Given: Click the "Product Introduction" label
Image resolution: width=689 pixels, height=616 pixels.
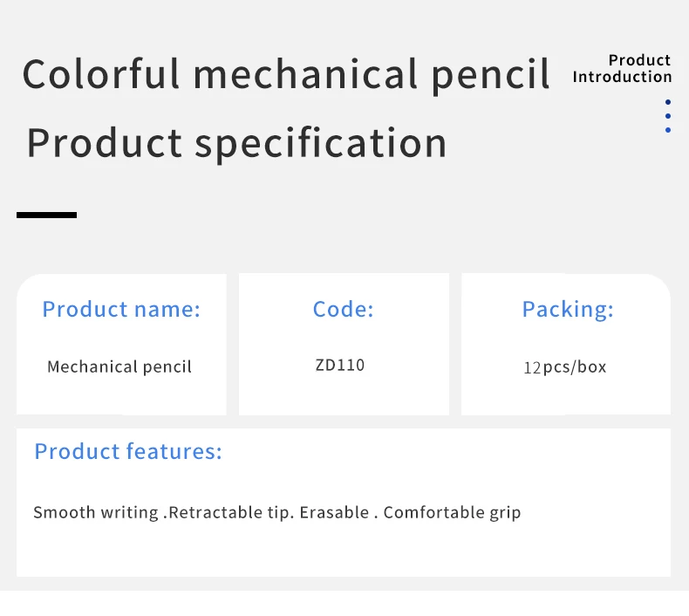Looking at the screenshot, I should (622, 68).
